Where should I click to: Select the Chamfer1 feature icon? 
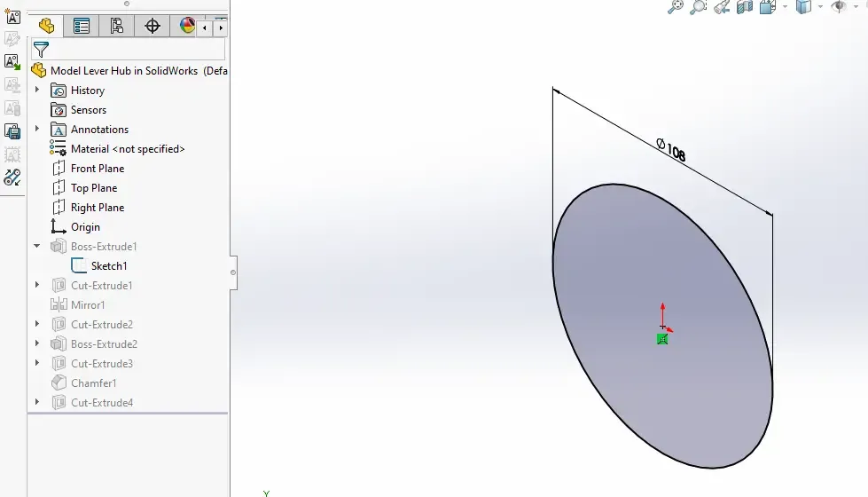coord(59,383)
